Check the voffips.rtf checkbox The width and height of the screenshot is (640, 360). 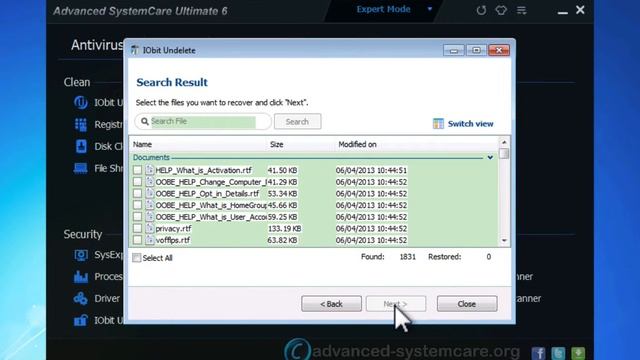tap(137, 240)
